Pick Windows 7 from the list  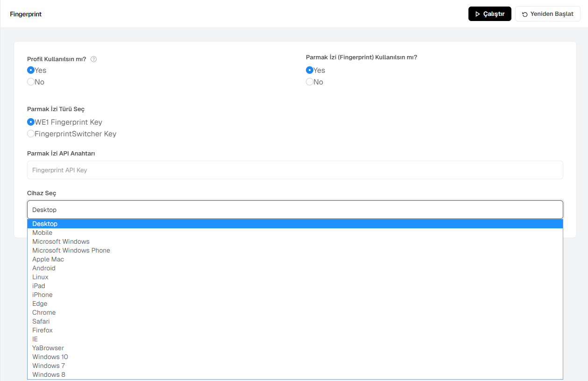(295, 366)
